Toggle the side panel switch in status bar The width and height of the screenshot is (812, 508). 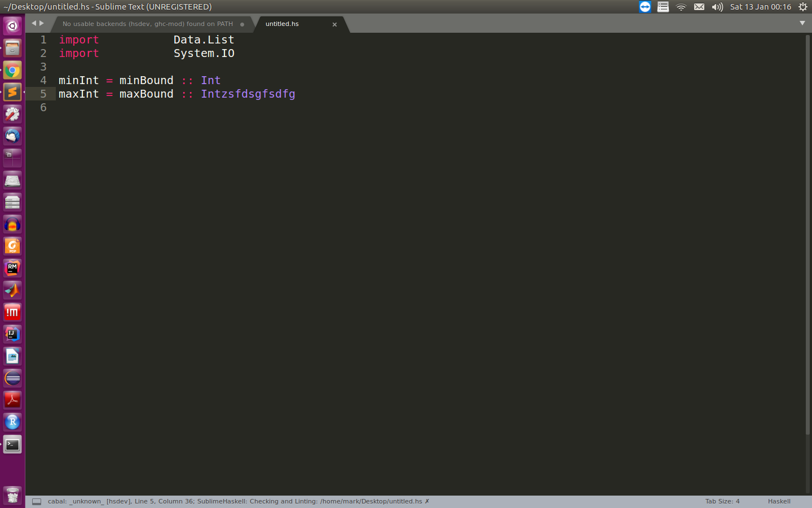(x=37, y=501)
